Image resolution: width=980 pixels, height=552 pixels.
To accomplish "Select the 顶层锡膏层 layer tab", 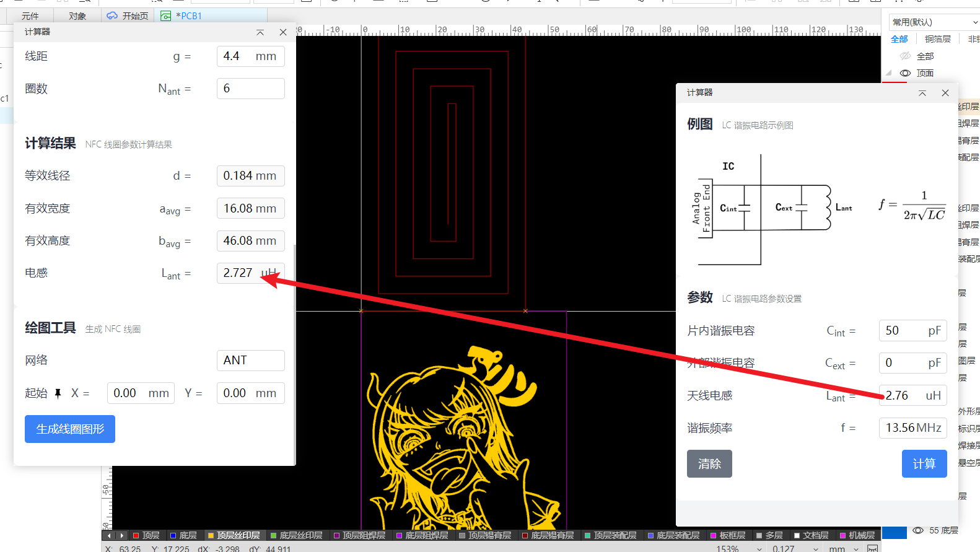I will (x=485, y=535).
